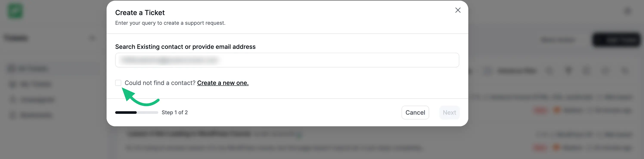Click the Cancel button in the dialog
This screenshot has width=644, height=159.
click(415, 113)
